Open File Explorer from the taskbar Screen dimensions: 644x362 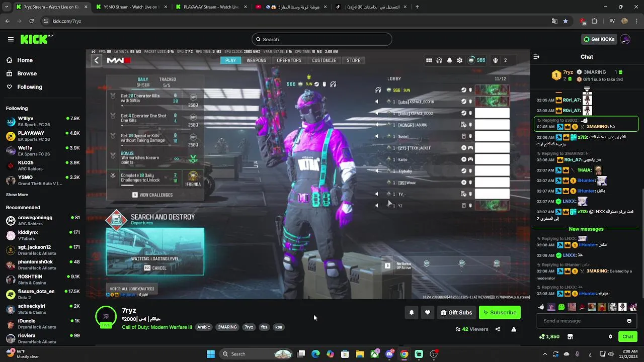[360, 354]
